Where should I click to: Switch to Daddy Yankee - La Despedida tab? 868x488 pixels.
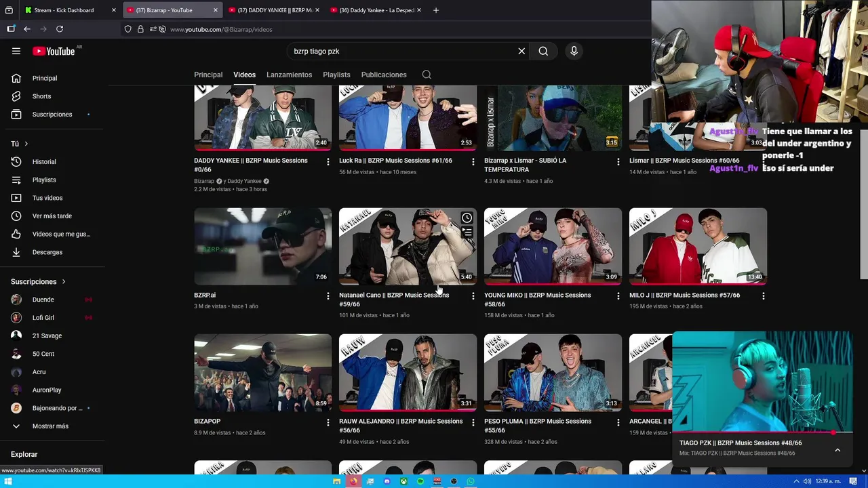[376, 10]
